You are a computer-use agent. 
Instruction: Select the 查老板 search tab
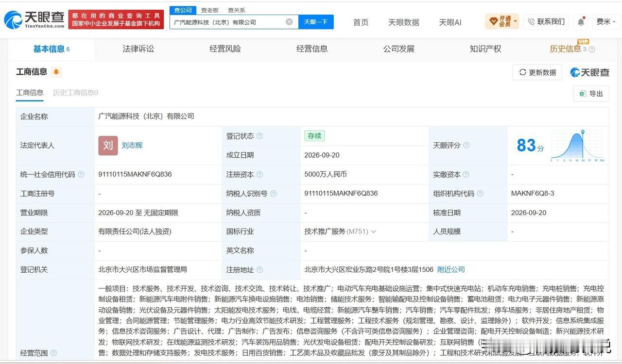click(x=210, y=10)
